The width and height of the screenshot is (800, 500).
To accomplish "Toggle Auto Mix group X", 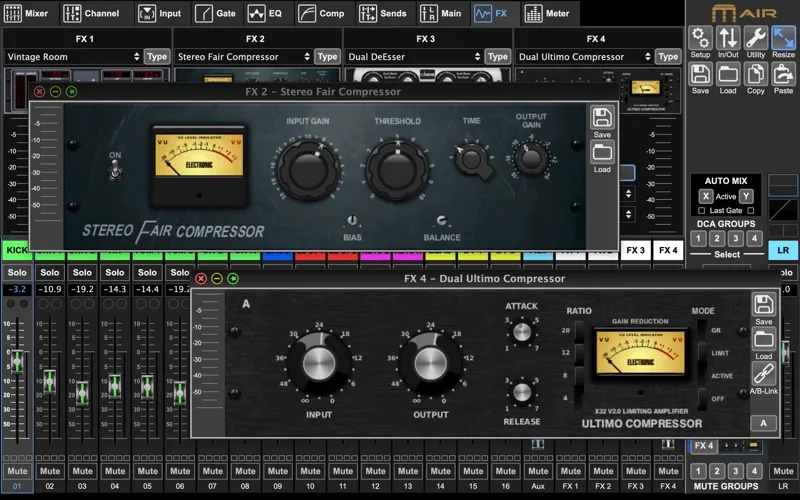I will click(705, 196).
